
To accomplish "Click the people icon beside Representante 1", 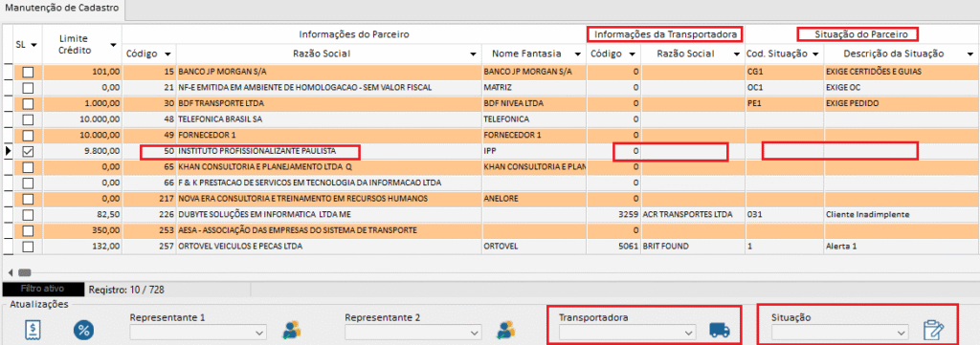I will [291, 330].
